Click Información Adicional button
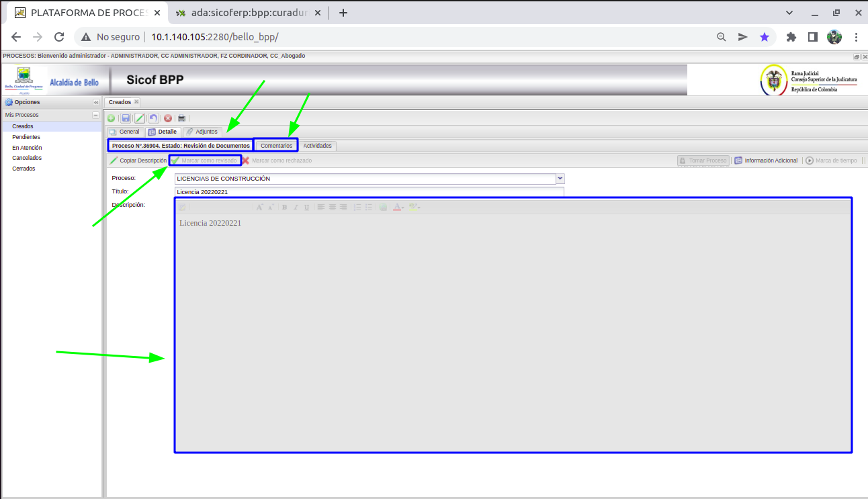 tap(766, 161)
